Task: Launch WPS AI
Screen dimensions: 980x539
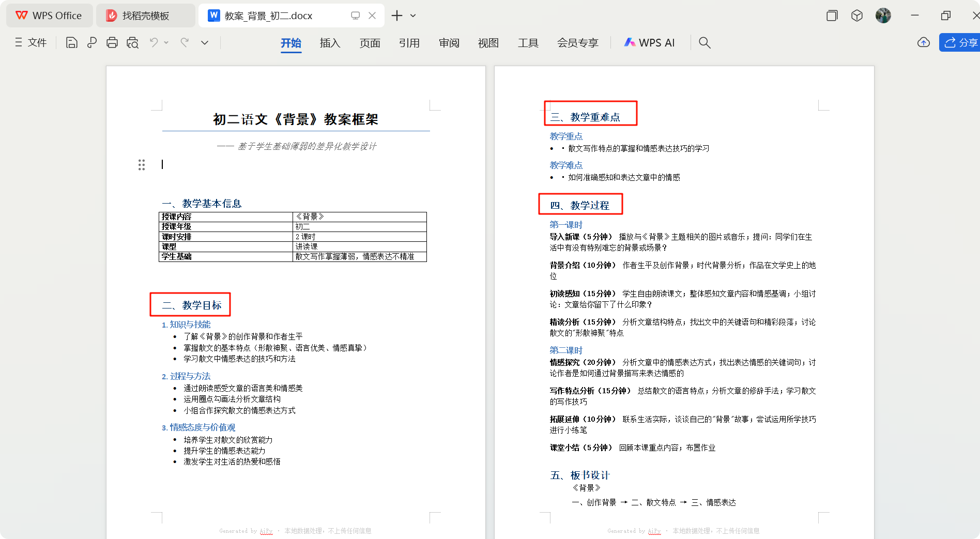Action: [x=649, y=43]
